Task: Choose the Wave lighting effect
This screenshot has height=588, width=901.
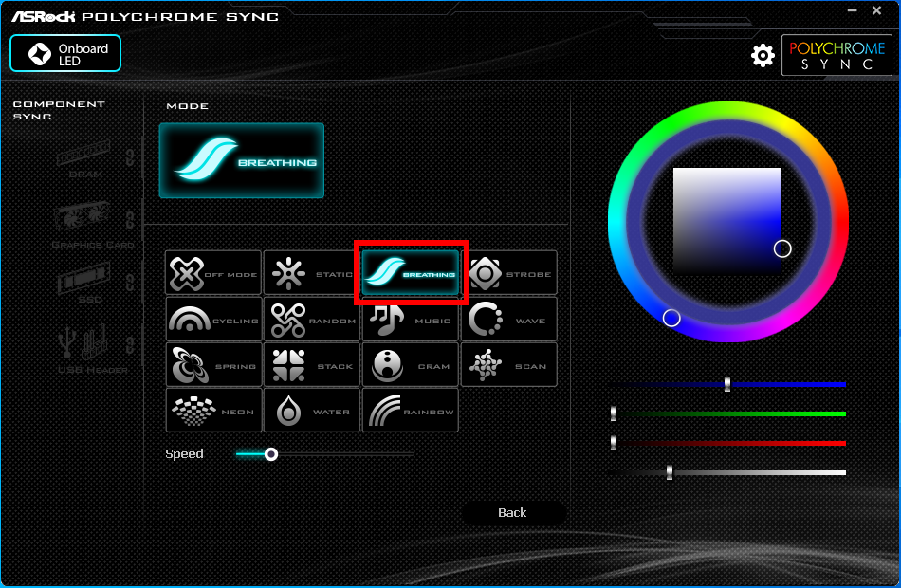Action: click(x=509, y=319)
